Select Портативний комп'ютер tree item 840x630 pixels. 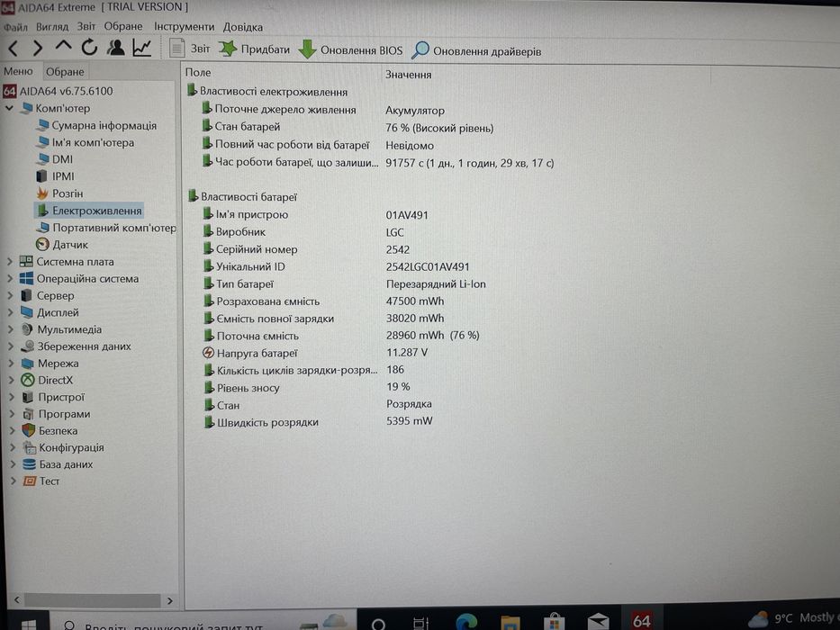pyautogui.click(x=106, y=228)
